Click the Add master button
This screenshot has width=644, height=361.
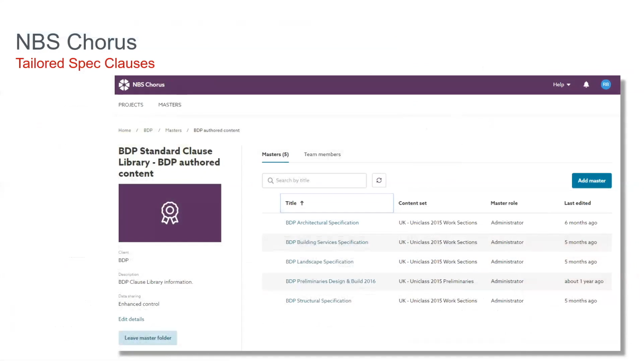pos(592,181)
